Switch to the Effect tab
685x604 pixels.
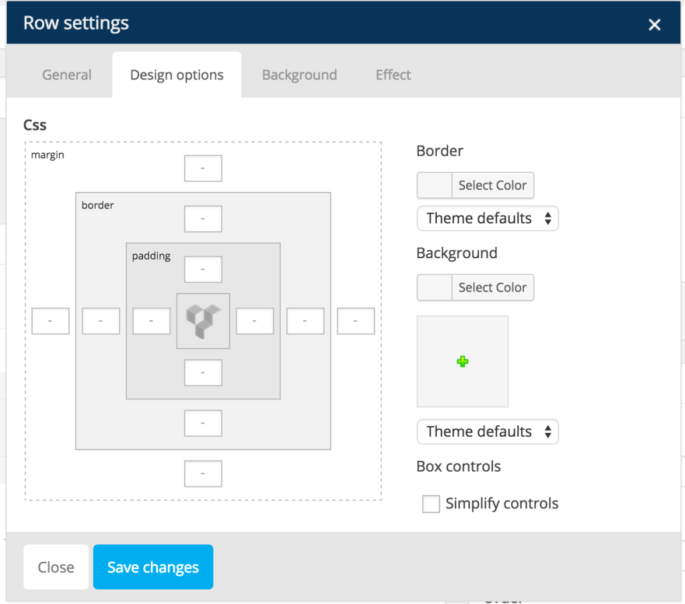click(x=393, y=75)
